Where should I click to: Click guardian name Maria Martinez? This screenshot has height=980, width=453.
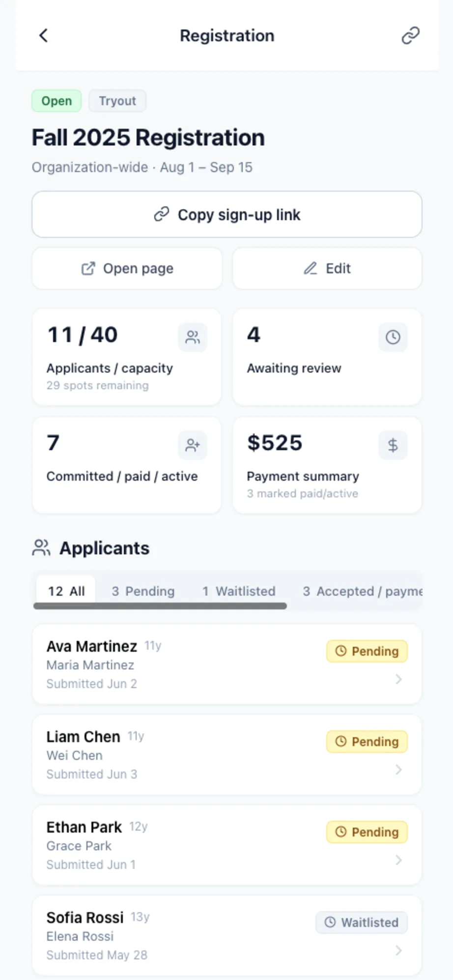[x=90, y=665]
